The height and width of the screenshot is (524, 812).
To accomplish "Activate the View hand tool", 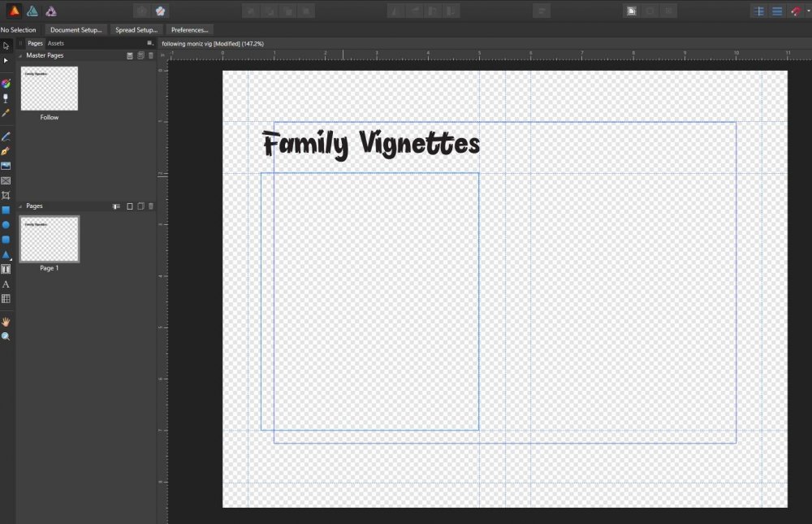I will click(6, 322).
